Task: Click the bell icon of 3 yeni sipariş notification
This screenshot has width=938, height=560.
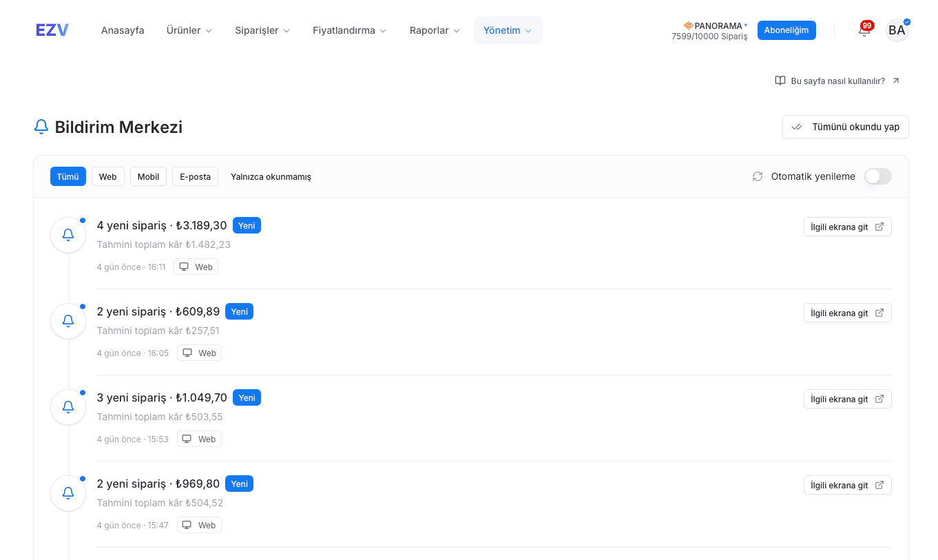Action: [x=68, y=407]
